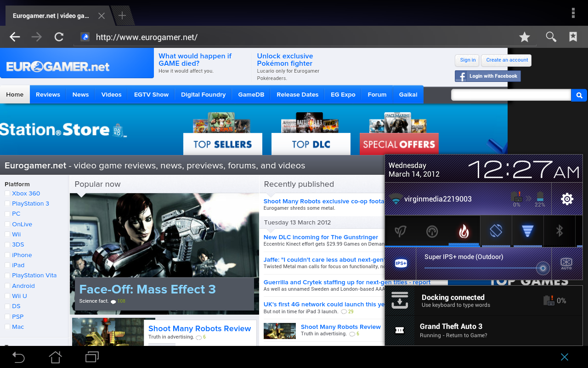
Task: Select the power saving leaf mode
Action: (401, 231)
